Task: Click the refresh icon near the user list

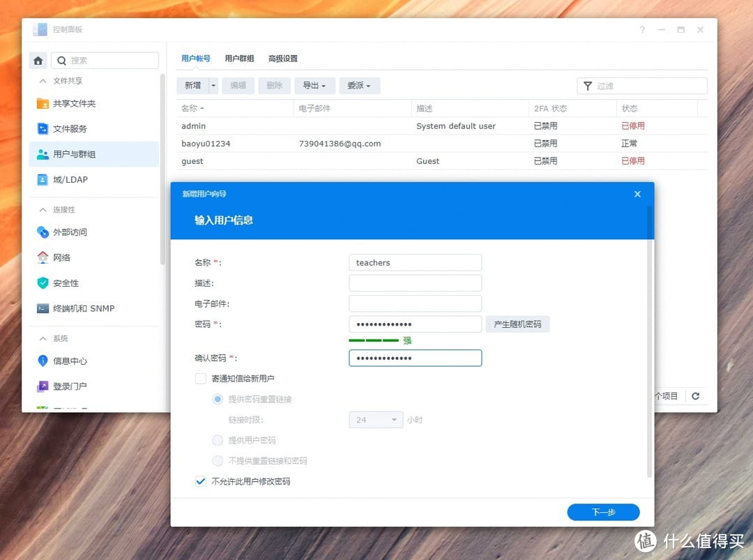Action: (696, 395)
